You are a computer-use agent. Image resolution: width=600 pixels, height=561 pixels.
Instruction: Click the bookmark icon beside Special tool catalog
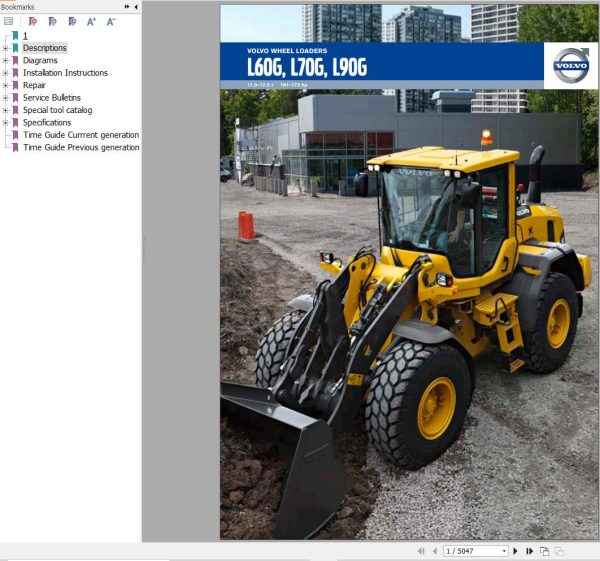tap(15, 110)
